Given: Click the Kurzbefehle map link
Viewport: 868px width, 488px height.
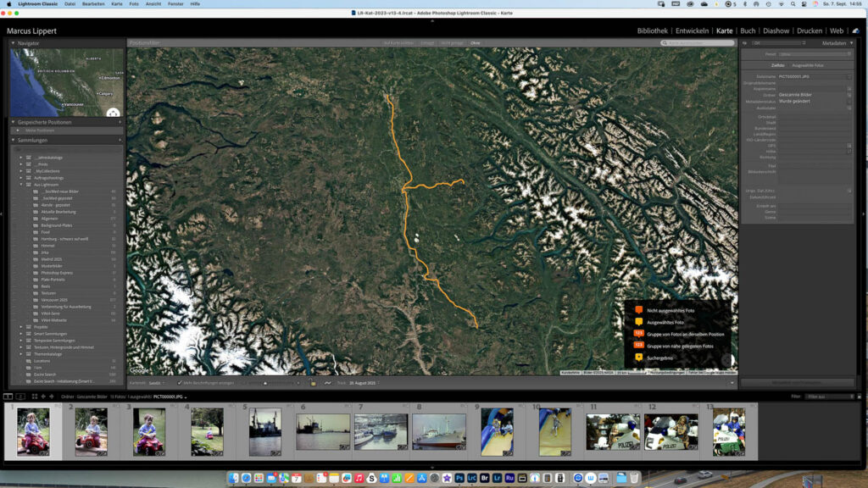Looking at the screenshot, I should [570, 373].
